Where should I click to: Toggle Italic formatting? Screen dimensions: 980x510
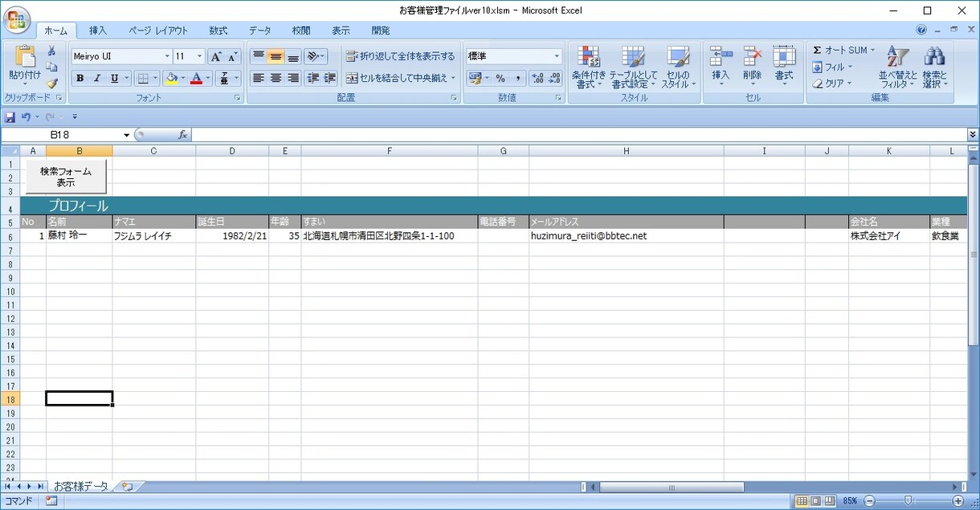tap(97, 78)
